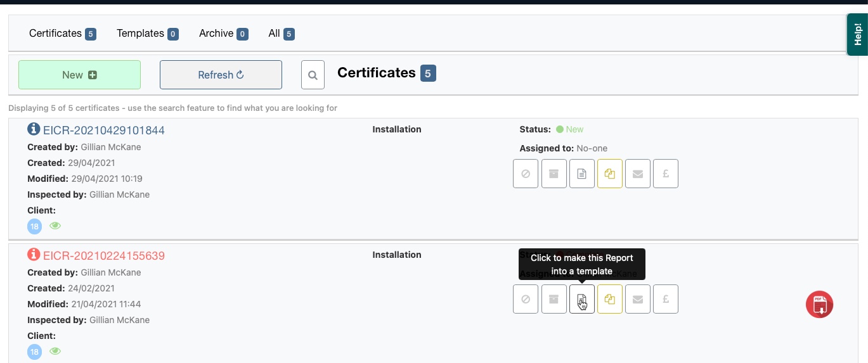Email certificate EICR-20210224155639 via envelope icon
Screen dimensions: 868x363
click(638, 299)
